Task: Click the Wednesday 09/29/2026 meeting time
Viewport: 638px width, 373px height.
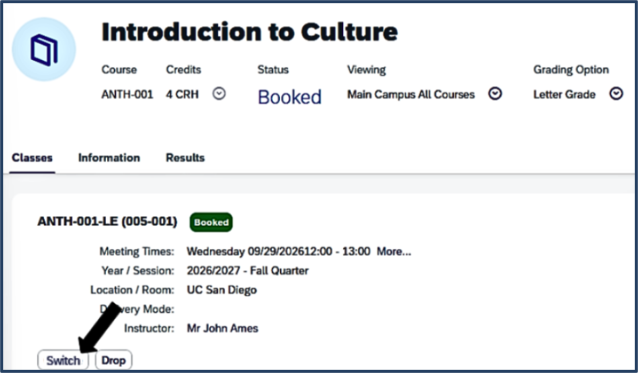Action: click(x=278, y=251)
